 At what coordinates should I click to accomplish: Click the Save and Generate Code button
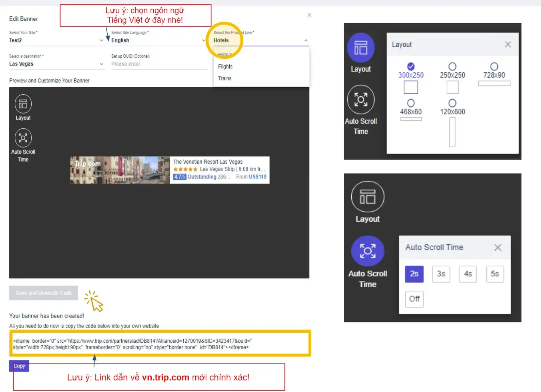43,293
